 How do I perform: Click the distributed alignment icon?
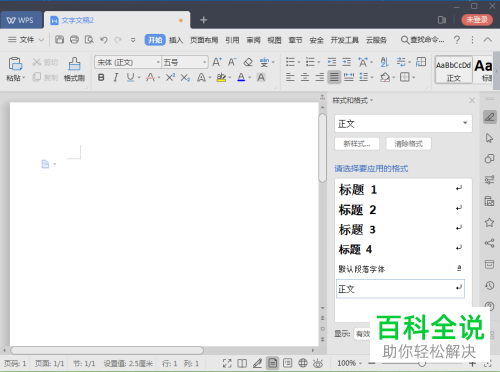click(349, 77)
